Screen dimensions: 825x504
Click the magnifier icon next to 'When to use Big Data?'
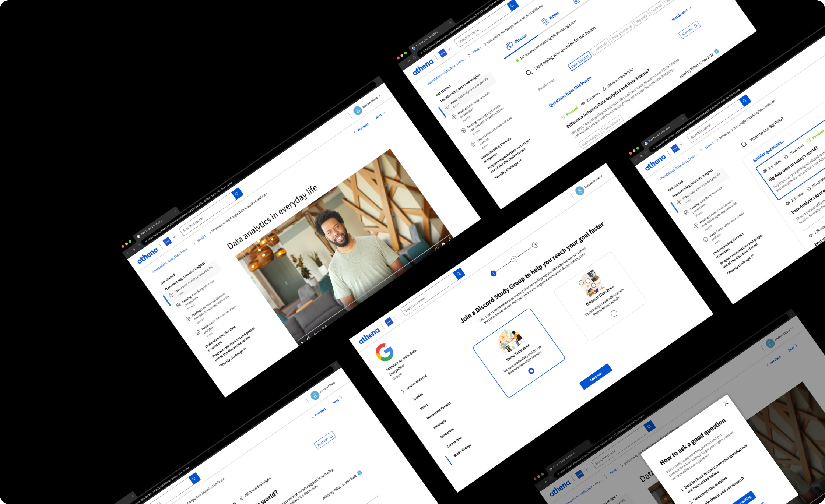point(744,144)
